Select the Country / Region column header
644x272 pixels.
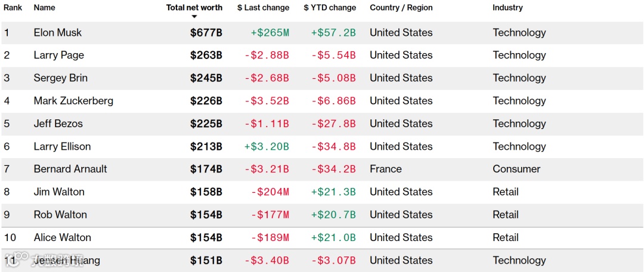click(401, 8)
